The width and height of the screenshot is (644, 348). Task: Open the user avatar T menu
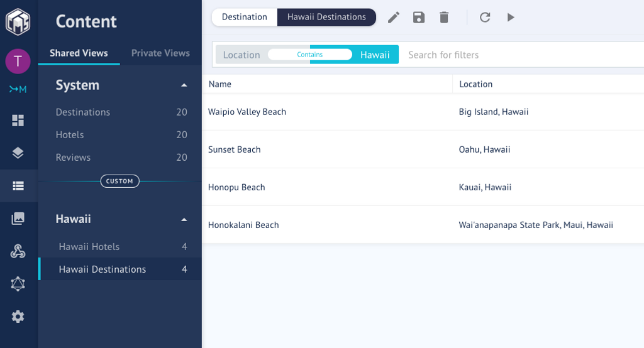point(18,61)
